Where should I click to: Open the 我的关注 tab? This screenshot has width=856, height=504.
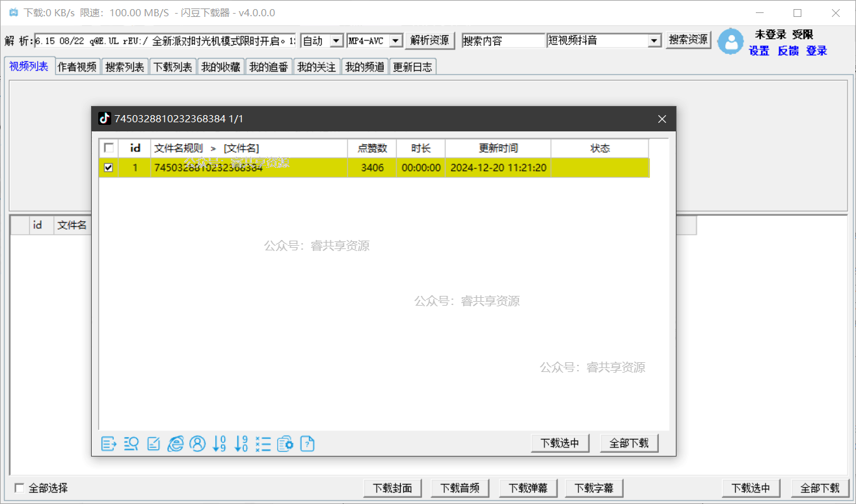point(317,67)
